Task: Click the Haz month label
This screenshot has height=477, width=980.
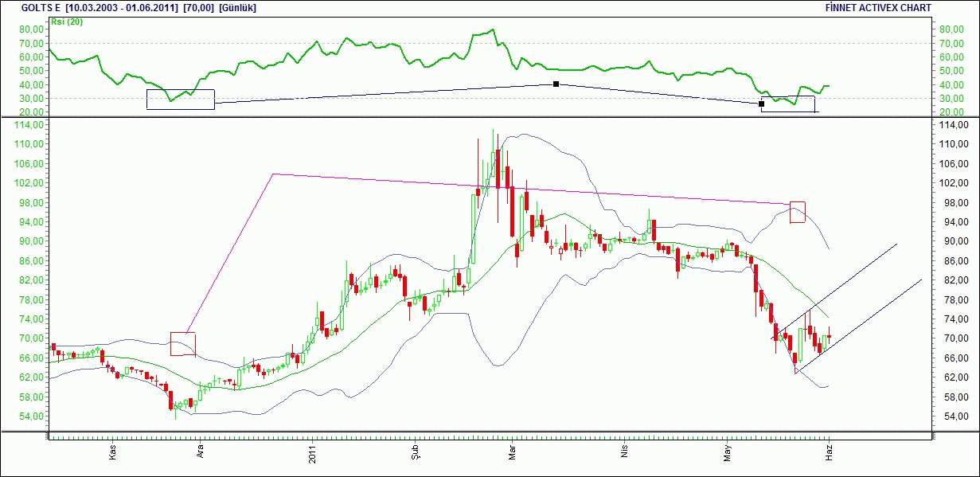Action: 828,452
